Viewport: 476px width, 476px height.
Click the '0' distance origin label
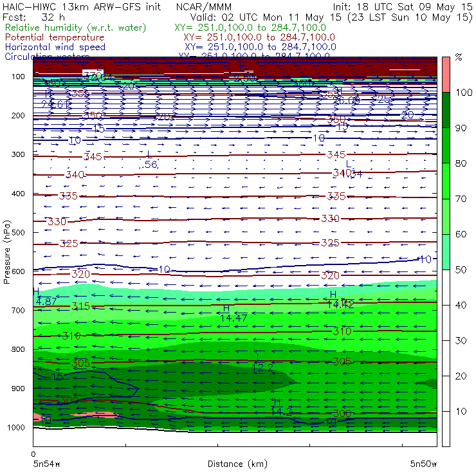(x=33, y=454)
